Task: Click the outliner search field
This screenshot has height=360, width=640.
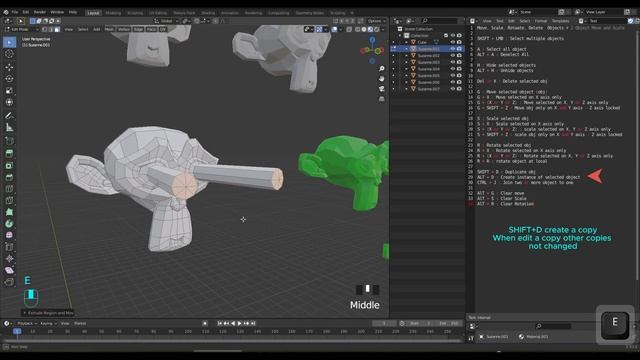Action: (x=440, y=21)
